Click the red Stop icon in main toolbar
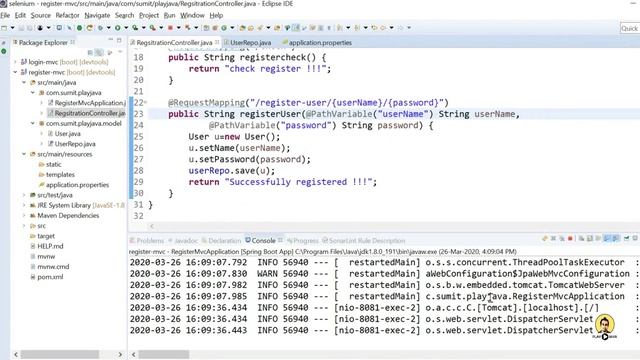 (170, 28)
